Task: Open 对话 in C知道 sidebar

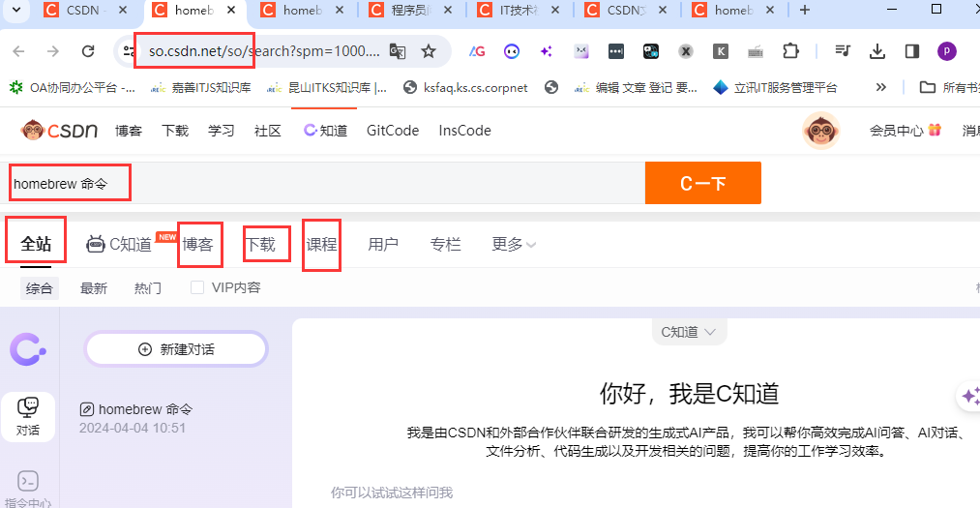Action: [28, 417]
